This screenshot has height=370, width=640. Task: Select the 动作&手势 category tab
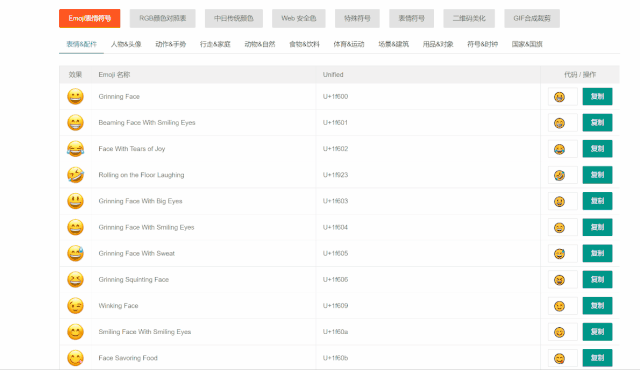[170, 44]
